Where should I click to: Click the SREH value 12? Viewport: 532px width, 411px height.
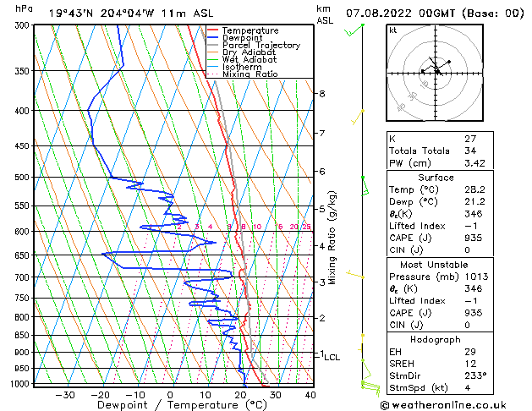(x=470, y=364)
